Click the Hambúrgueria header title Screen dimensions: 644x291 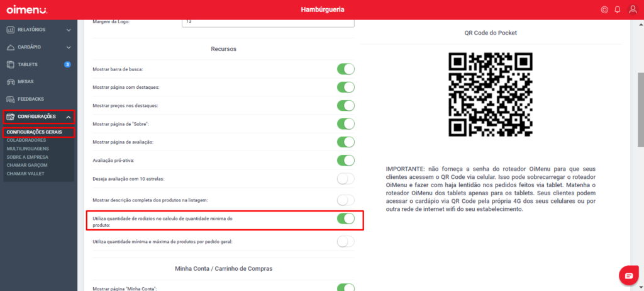323,9
